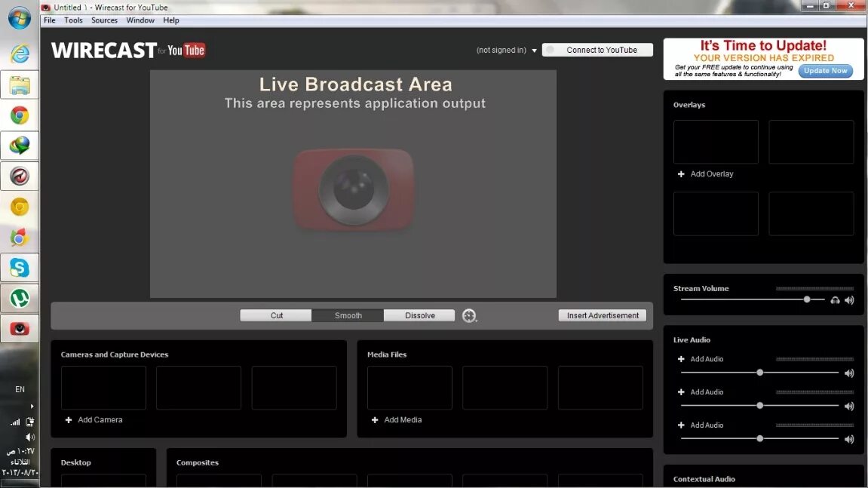868x488 pixels.
Task: Select the Cut transition
Action: (x=276, y=316)
